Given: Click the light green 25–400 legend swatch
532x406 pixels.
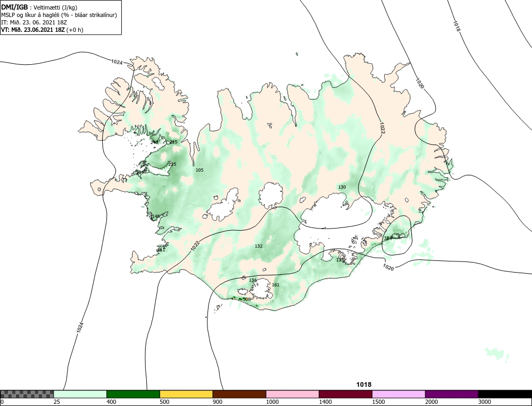Looking at the screenshot, I should [80, 394].
